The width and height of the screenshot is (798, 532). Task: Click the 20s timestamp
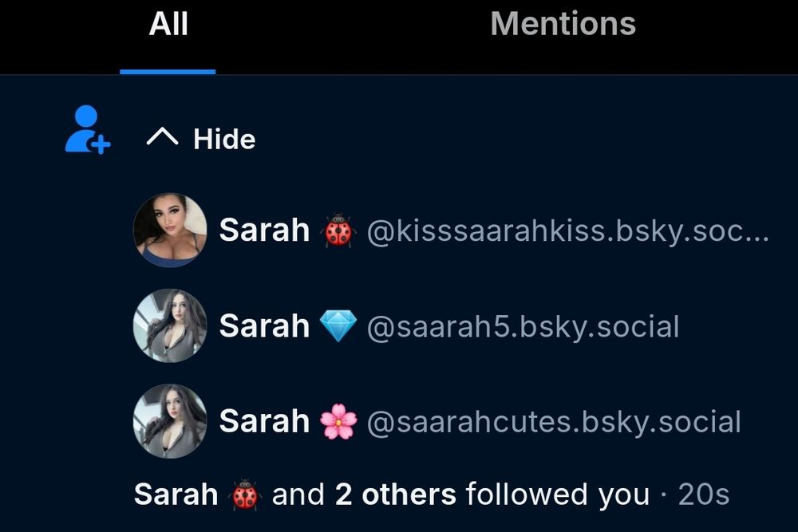[704, 495]
